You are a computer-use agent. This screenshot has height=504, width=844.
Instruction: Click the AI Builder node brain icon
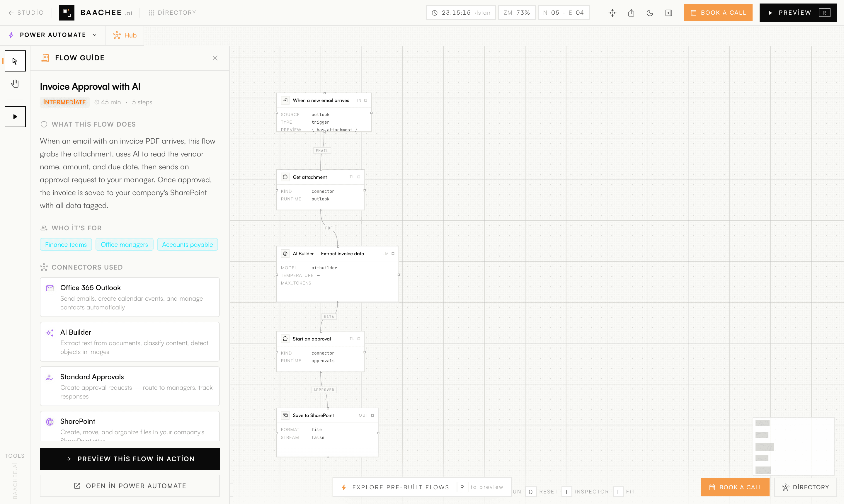click(285, 254)
